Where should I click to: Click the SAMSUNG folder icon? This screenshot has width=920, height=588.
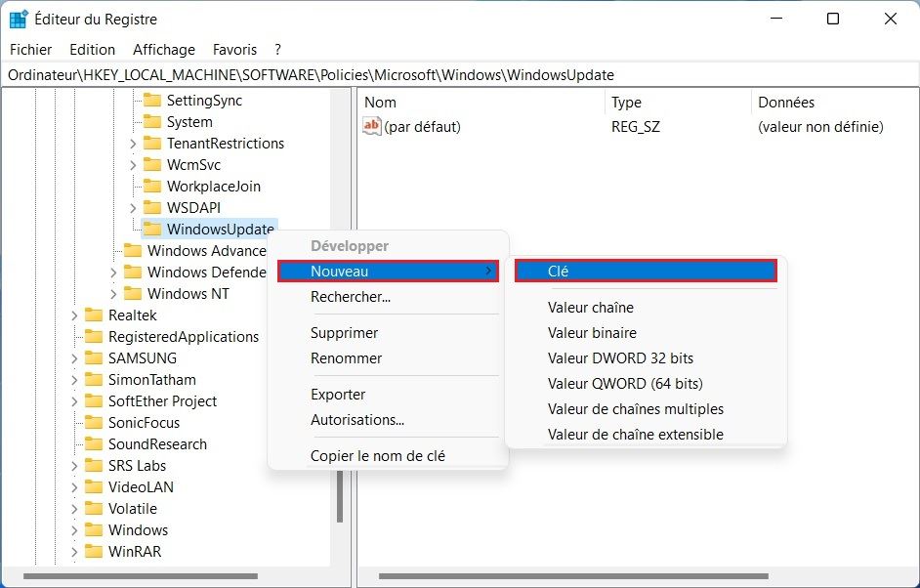(x=94, y=357)
